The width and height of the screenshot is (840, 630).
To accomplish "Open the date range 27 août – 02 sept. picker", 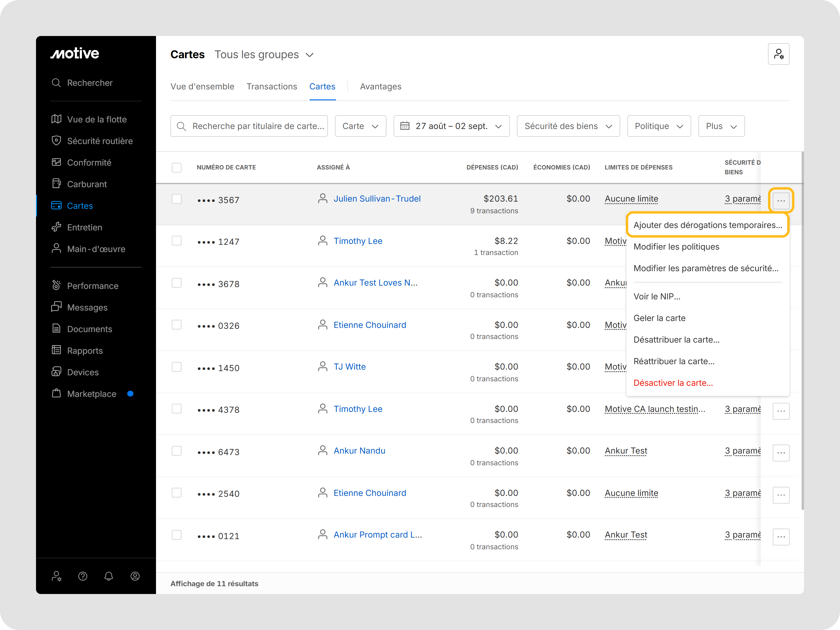I will click(x=451, y=126).
